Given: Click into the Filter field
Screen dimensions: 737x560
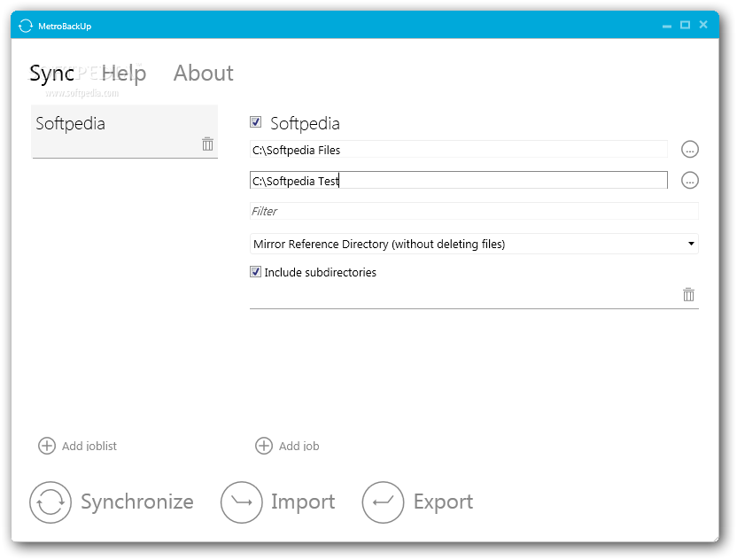Looking at the screenshot, I should coord(474,211).
